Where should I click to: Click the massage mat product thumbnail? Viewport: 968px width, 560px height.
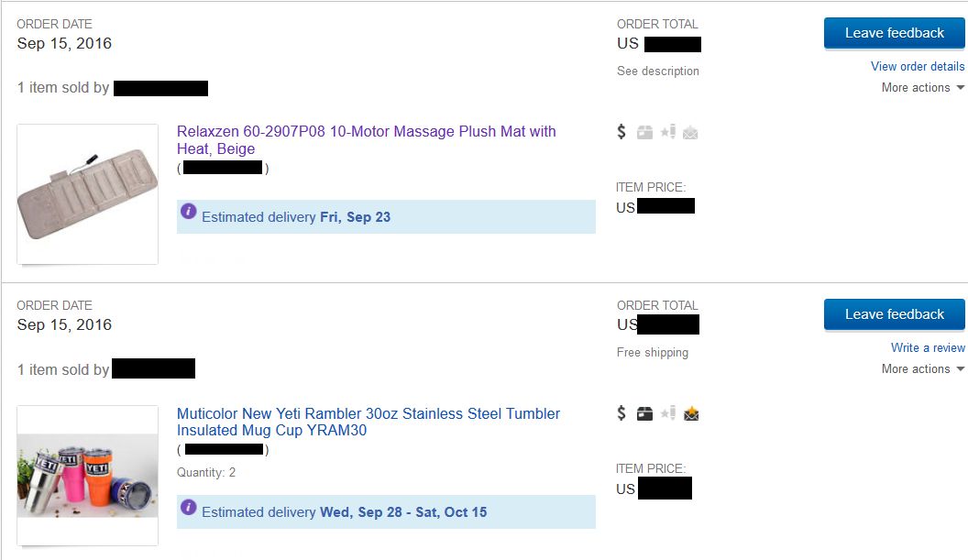[x=88, y=194]
